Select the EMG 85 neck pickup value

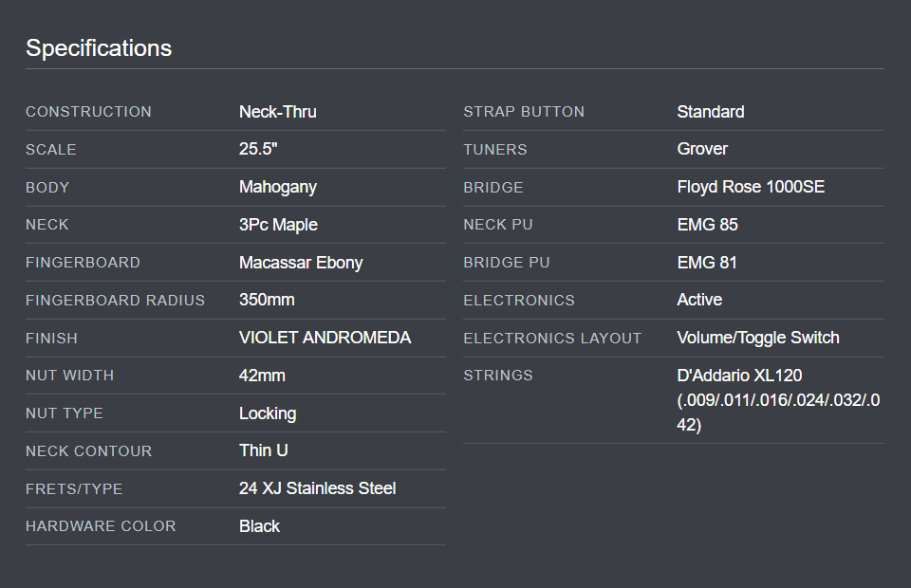(707, 225)
